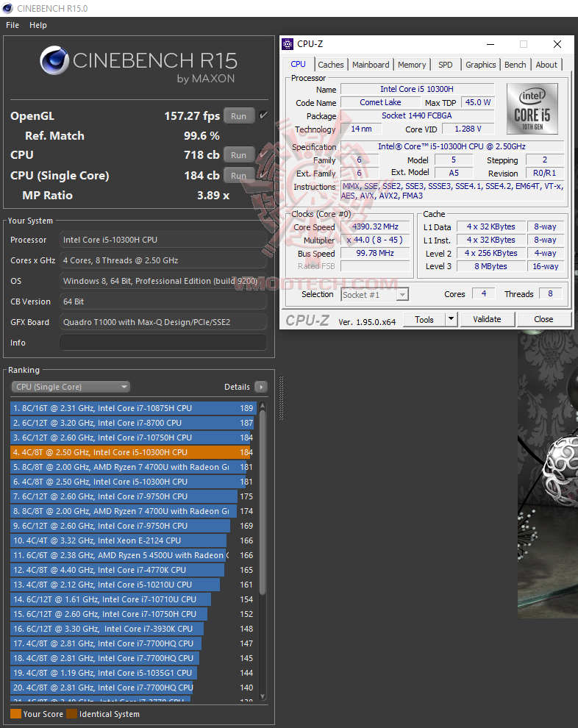Click the Tools button in CPU-Z
Viewport: 578px width, 728px height.
[x=424, y=319]
